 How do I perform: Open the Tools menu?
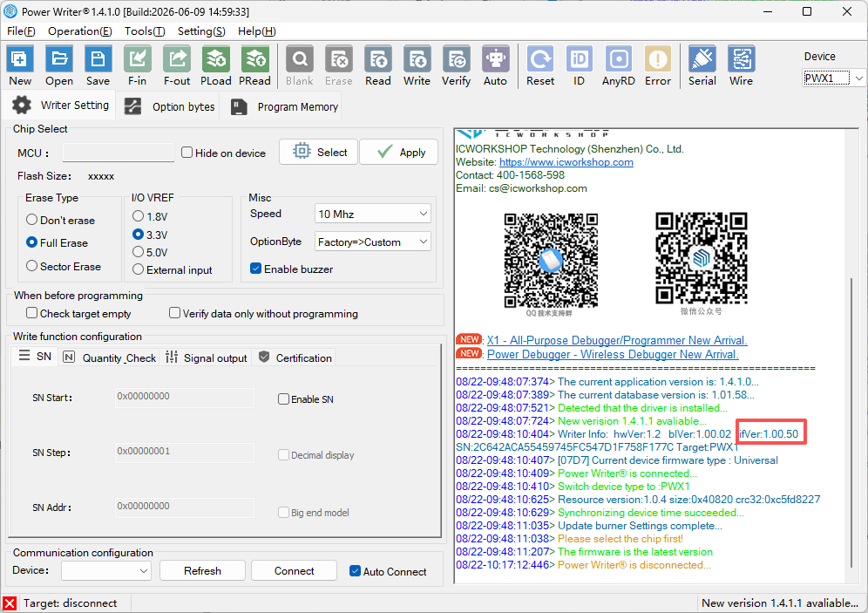tap(145, 31)
